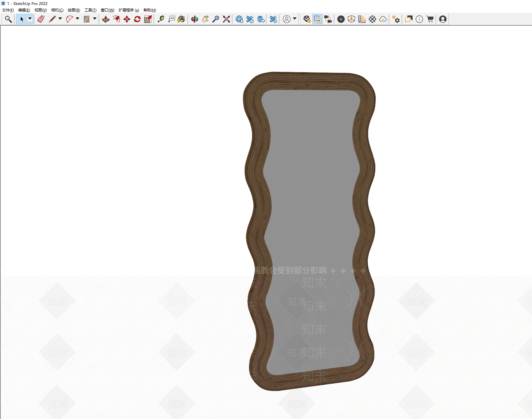Expand the Line tool dropdown arrow
This screenshot has height=419, width=532.
pos(60,19)
